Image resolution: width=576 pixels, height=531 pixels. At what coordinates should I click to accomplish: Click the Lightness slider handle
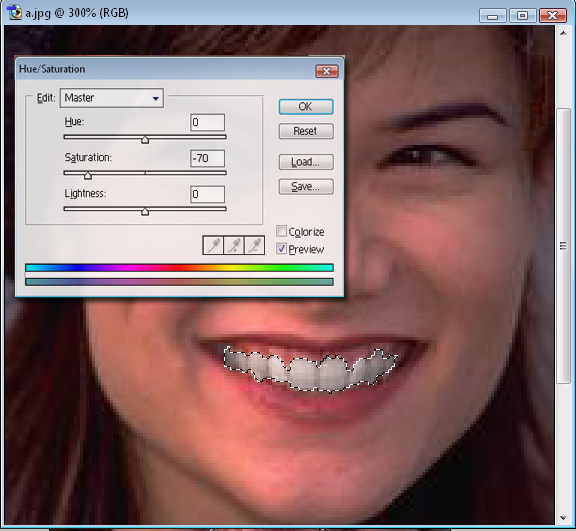point(145,212)
